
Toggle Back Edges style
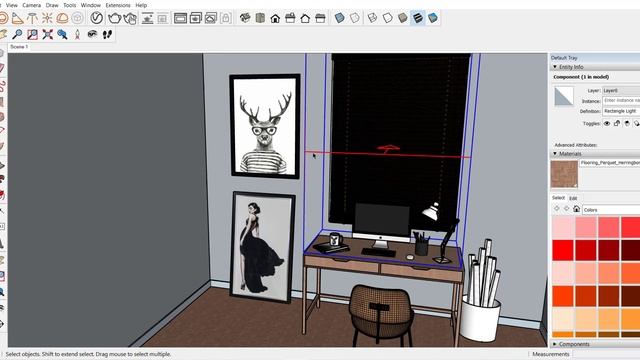pyautogui.click(x=355, y=18)
